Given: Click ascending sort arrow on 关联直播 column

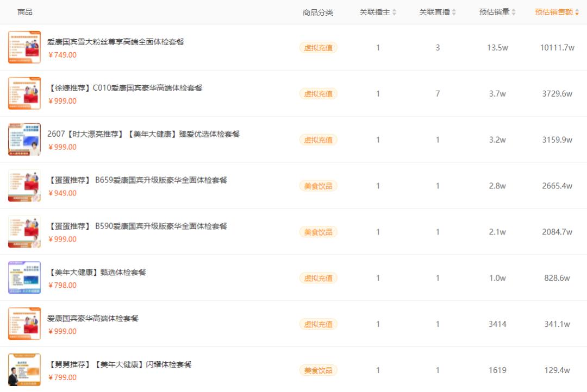Looking at the screenshot, I should 454,9.
